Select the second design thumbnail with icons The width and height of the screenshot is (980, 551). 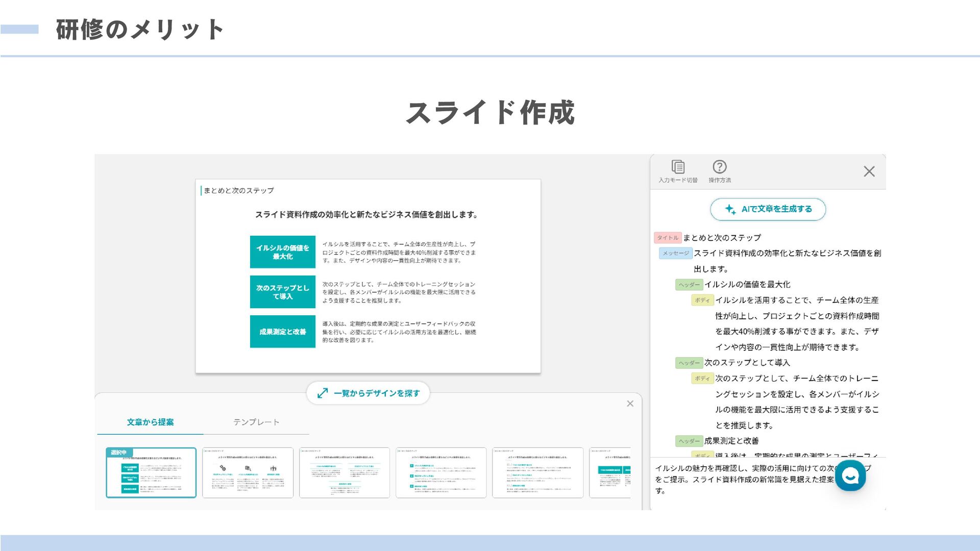[248, 472]
